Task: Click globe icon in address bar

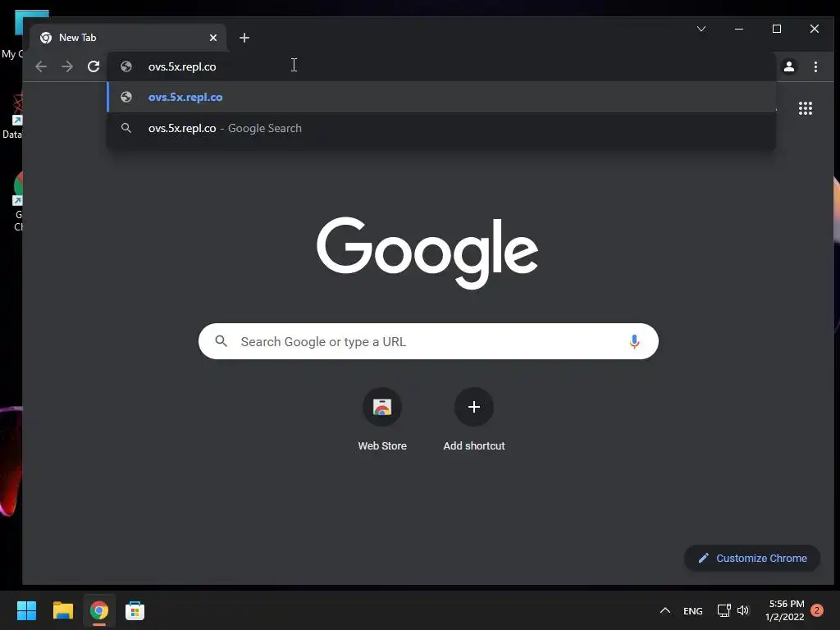Action: [126, 66]
